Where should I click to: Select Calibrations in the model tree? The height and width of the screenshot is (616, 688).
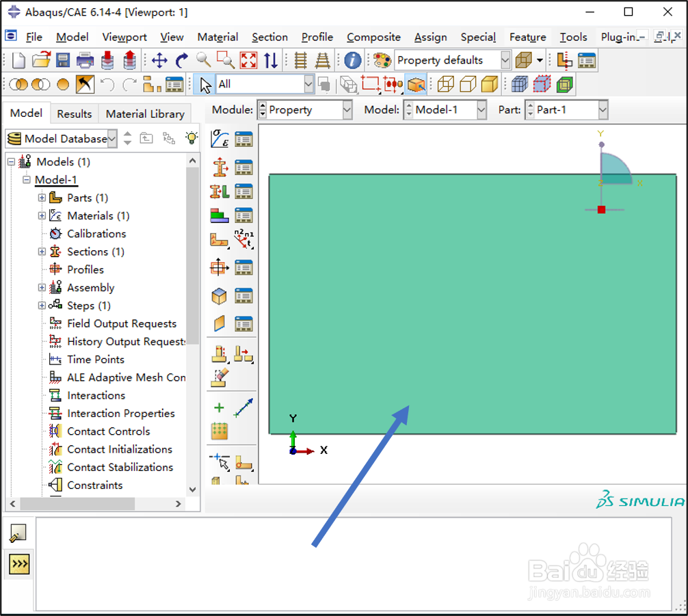pos(96,234)
